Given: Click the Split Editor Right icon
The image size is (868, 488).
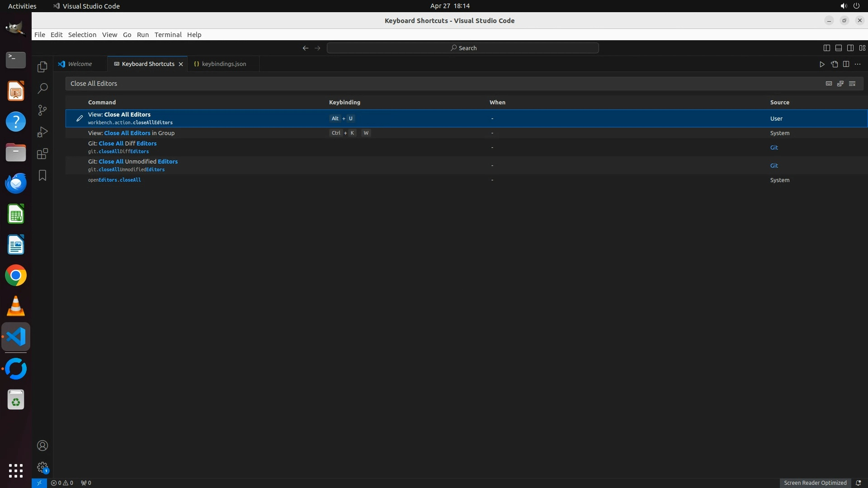Looking at the screenshot, I should tap(846, 64).
